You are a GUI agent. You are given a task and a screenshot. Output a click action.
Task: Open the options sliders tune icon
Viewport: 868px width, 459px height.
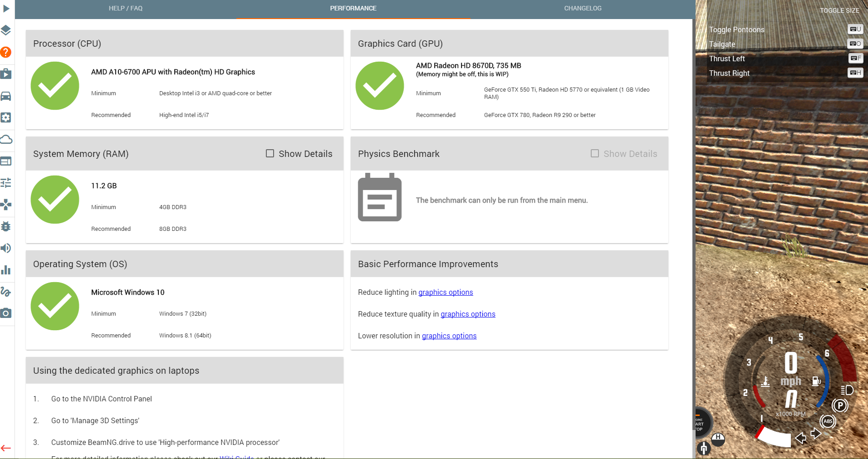point(6,183)
